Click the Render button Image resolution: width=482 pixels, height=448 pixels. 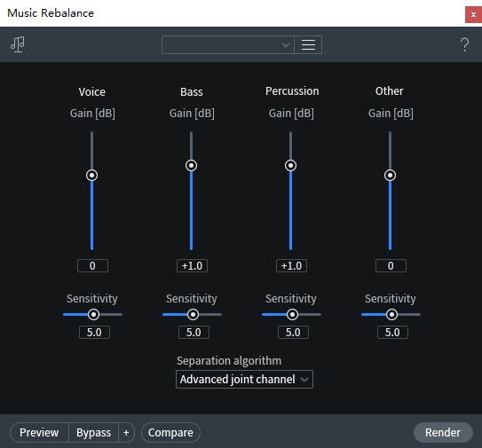443,433
